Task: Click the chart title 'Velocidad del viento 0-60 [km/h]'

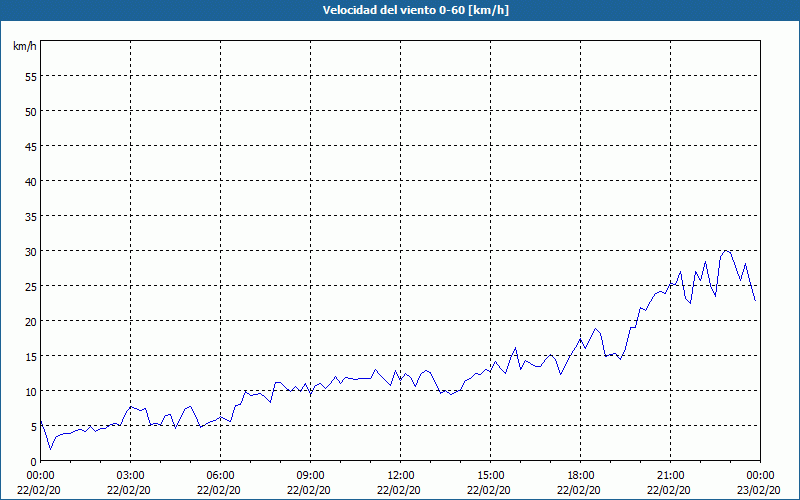Action: [x=415, y=10]
